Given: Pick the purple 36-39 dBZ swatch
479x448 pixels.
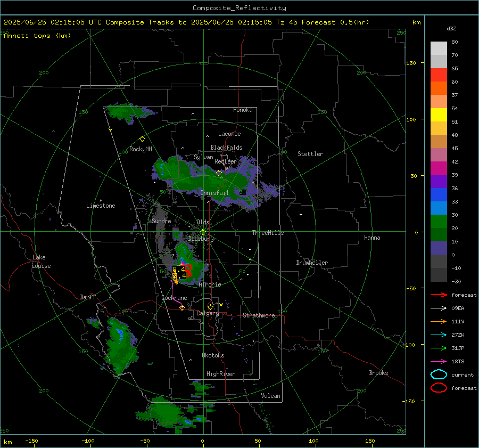Looking at the screenshot, I should [439, 182].
